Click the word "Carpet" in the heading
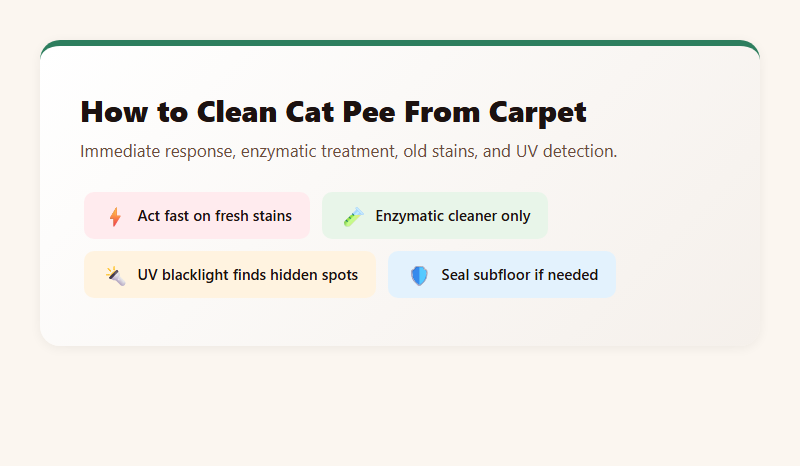The width and height of the screenshot is (800, 466). [x=537, y=112]
